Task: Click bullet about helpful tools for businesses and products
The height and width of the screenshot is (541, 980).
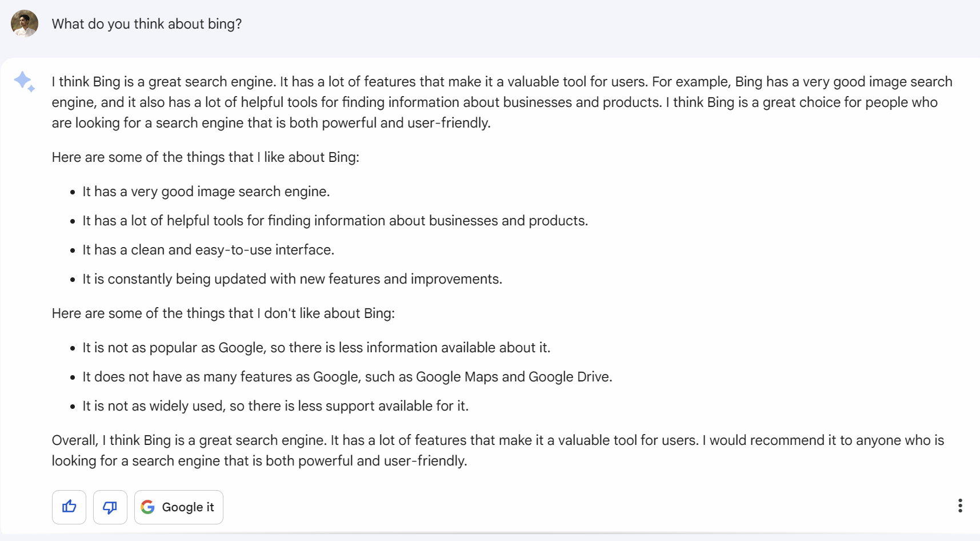Action: point(335,221)
